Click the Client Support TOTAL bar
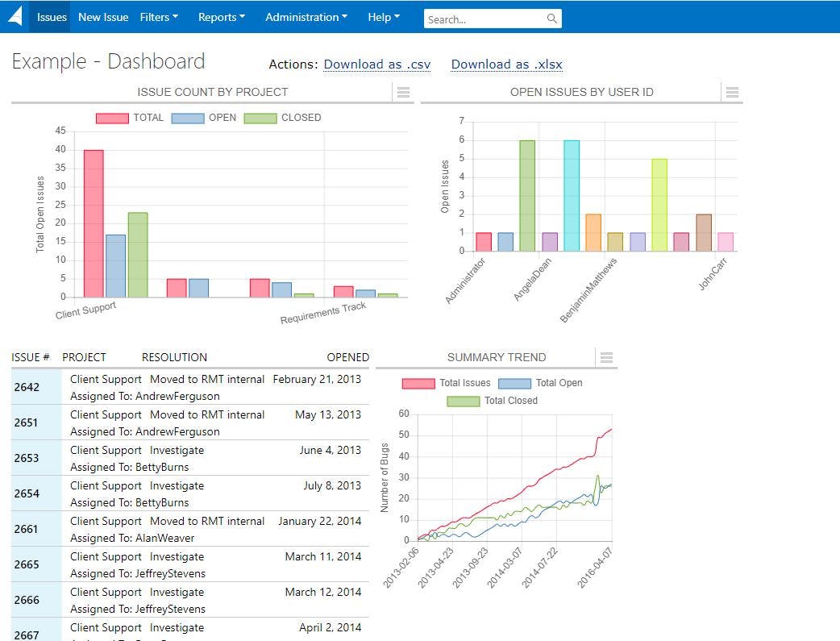 coord(94,223)
